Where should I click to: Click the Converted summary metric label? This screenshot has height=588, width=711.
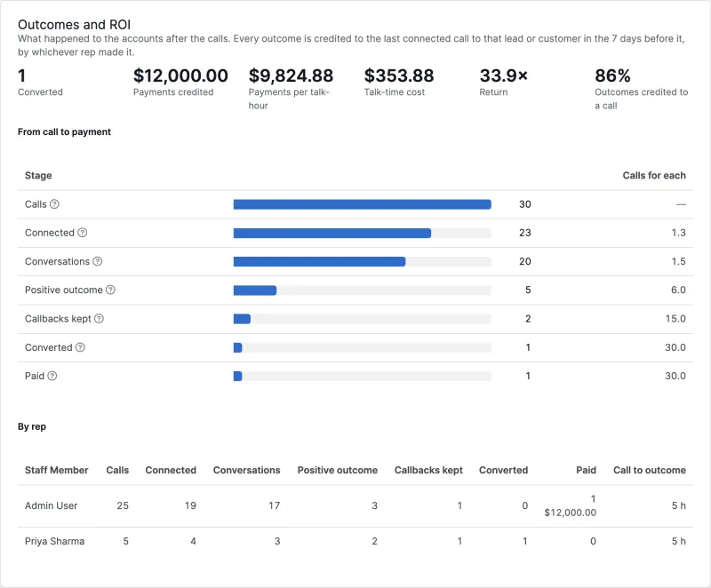(x=40, y=92)
